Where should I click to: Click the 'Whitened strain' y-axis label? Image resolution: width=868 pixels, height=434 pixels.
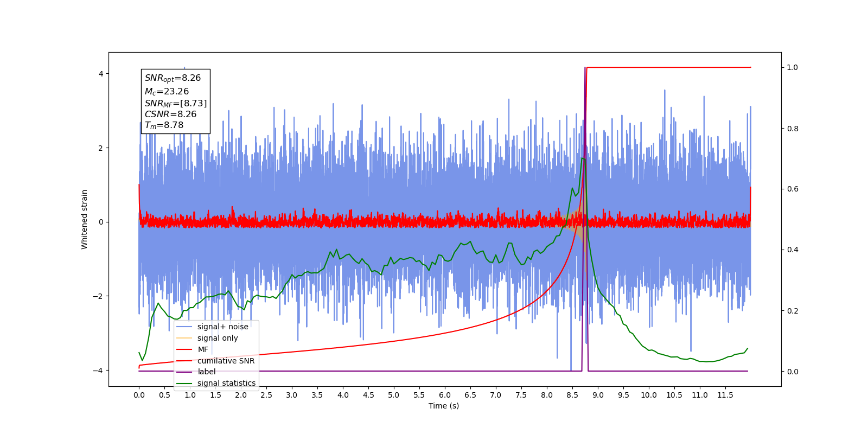tap(85, 219)
